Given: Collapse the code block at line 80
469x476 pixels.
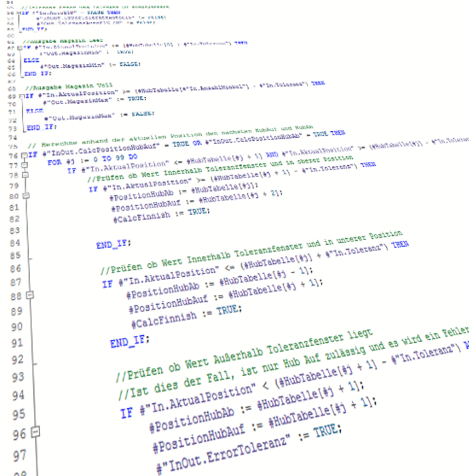Looking at the screenshot, I should coord(27,197).
